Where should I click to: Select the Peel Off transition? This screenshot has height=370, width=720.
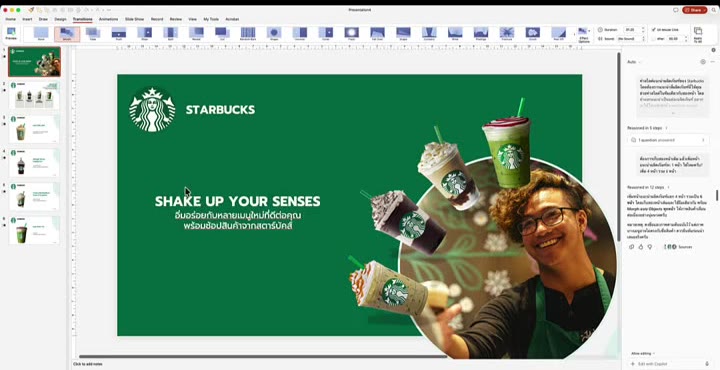(559, 34)
